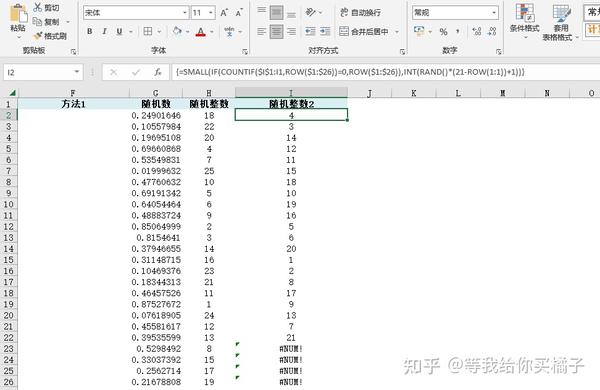Click the increase indent icon
Screen dimensions: 600x390
pyautogui.click(x=325, y=31)
